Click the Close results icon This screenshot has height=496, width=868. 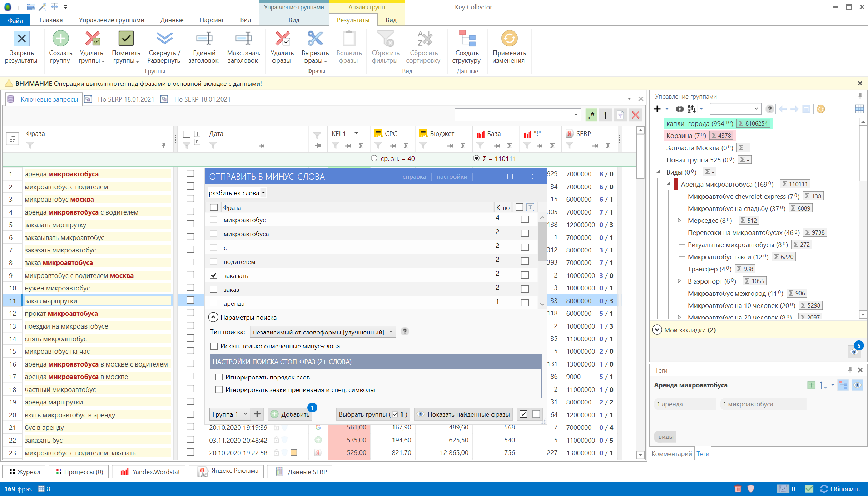(21, 39)
